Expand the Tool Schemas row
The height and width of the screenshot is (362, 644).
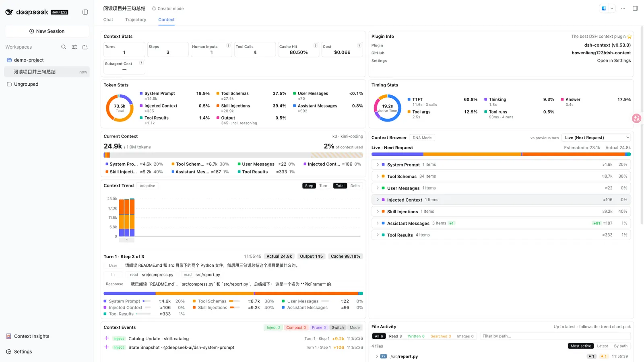click(501, 176)
